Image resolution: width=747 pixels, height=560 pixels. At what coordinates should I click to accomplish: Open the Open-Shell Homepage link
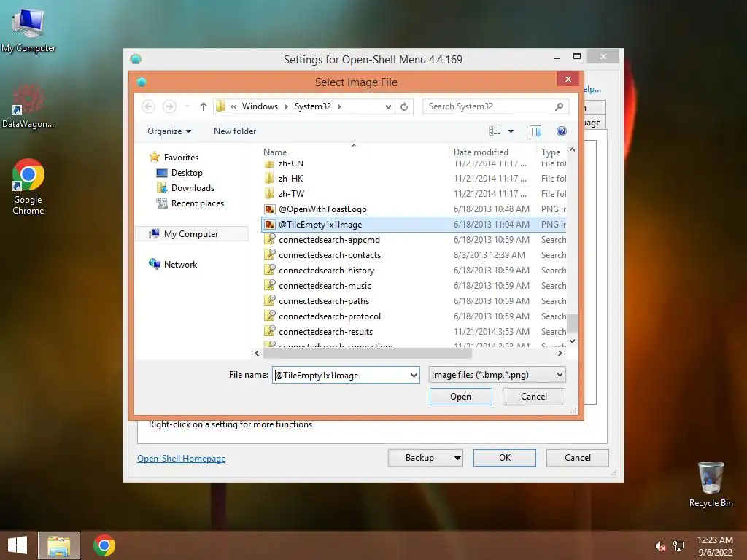(x=181, y=458)
